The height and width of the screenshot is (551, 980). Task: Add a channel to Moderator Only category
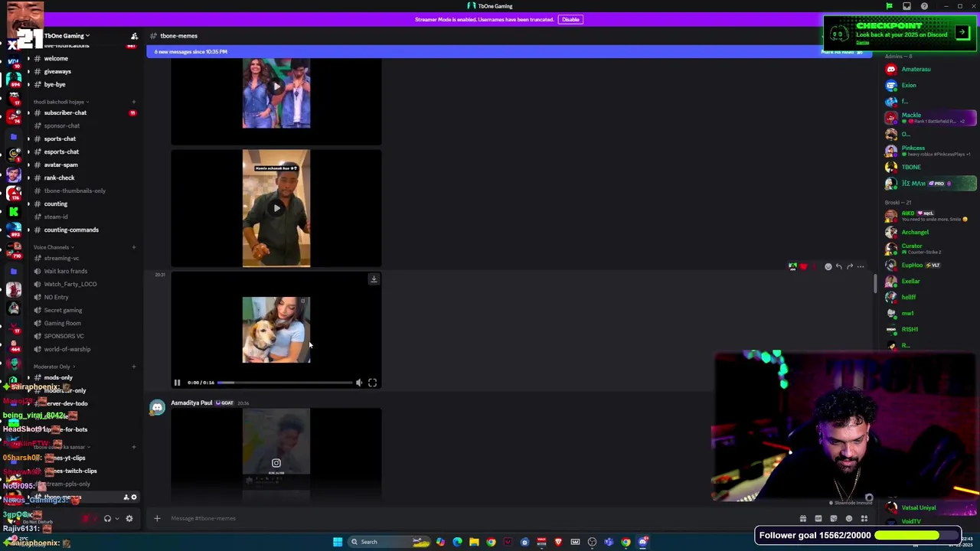tap(133, 367)
